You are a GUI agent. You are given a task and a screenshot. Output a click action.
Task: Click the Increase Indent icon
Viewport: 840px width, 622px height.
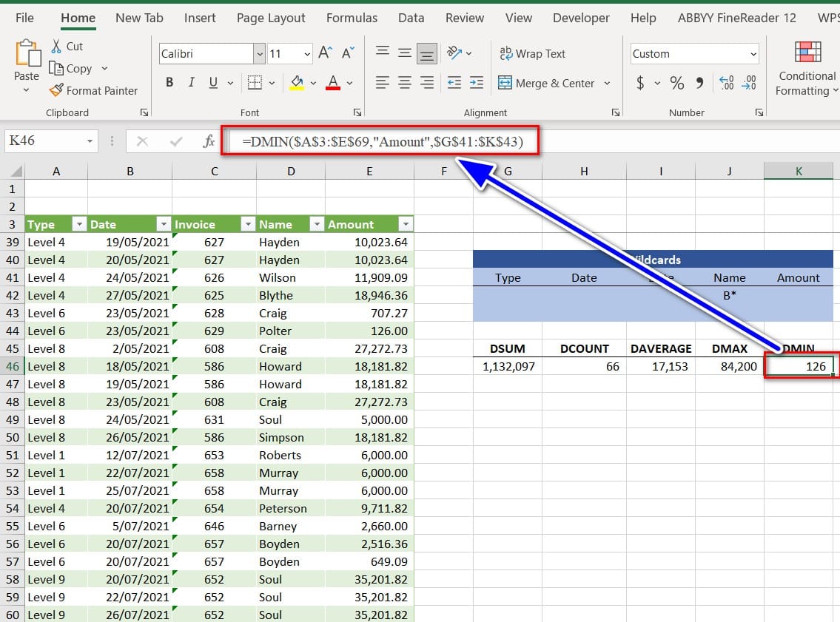coord(477,83)
